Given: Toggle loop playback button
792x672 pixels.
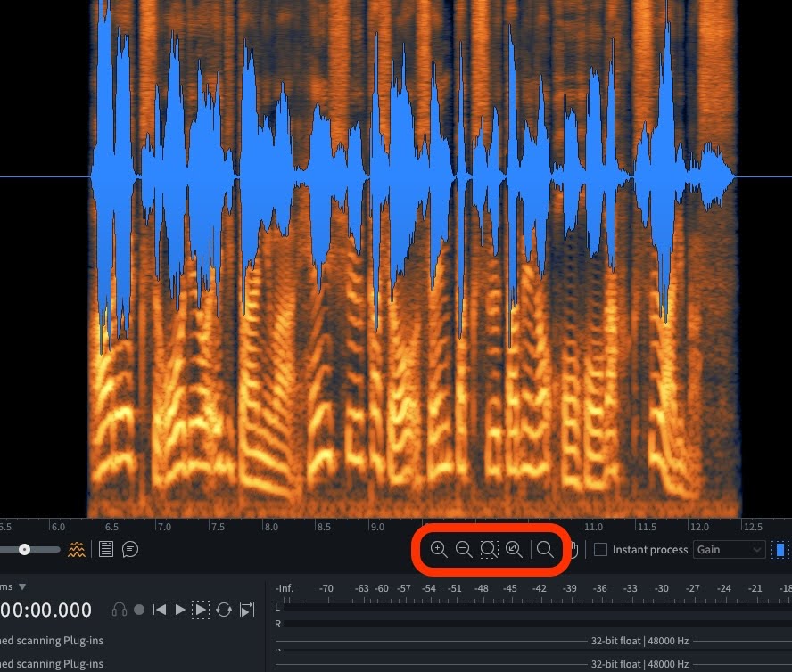Looking at the screenshot, I should pos(224,610).
